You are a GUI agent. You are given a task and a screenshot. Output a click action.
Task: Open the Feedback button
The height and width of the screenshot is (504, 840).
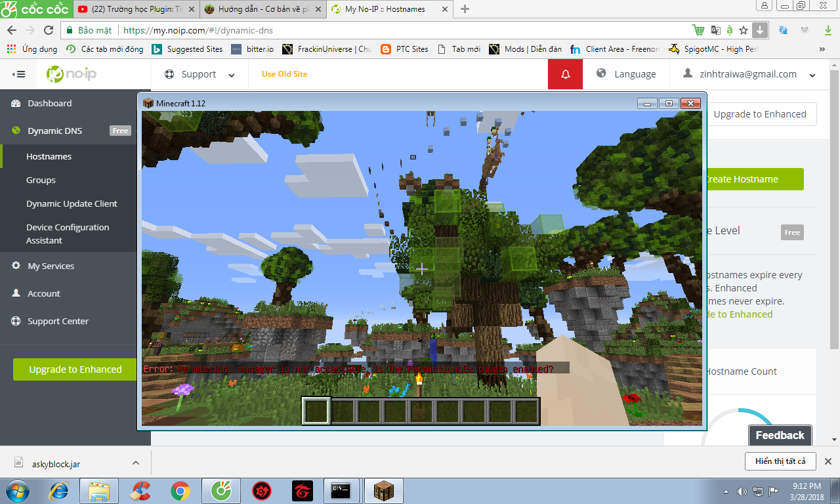780,435
